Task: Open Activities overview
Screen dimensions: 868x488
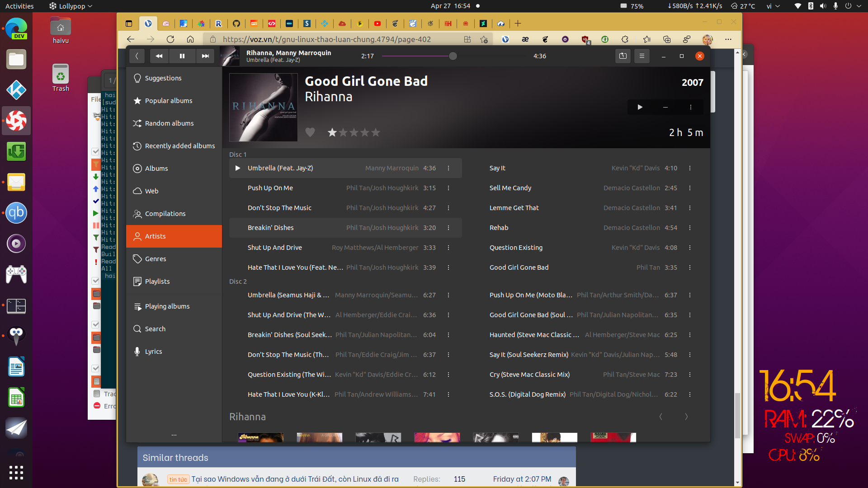Action: 19,6
